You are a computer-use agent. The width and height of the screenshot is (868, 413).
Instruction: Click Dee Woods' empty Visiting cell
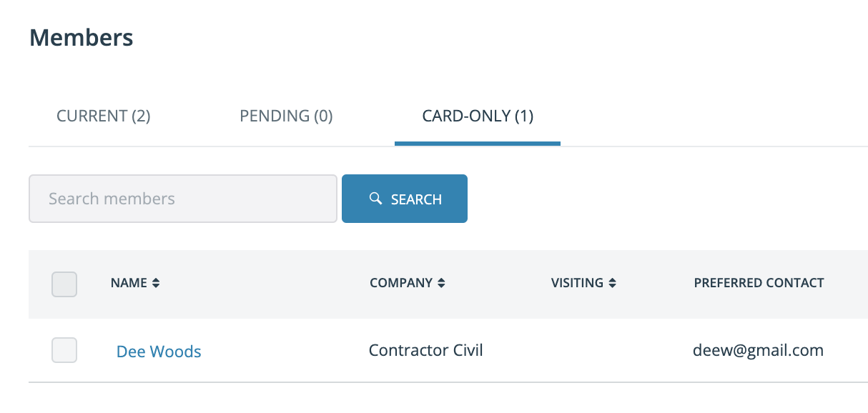pyautogui.click(x=608, y=350)
